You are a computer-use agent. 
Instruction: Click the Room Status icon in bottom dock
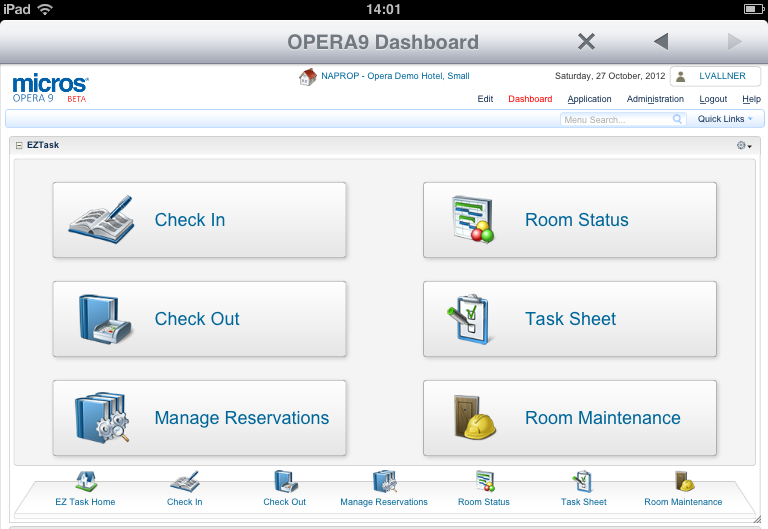(484, 481)
